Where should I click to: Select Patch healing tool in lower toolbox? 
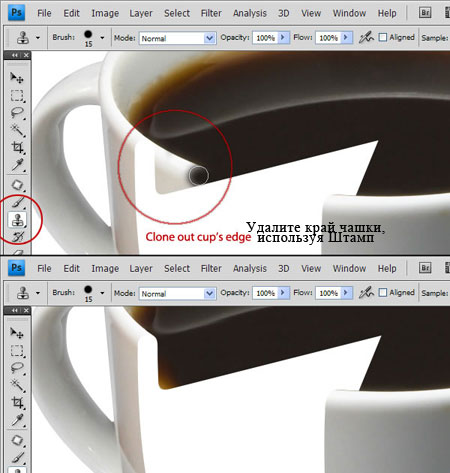(x=17, y=440)
